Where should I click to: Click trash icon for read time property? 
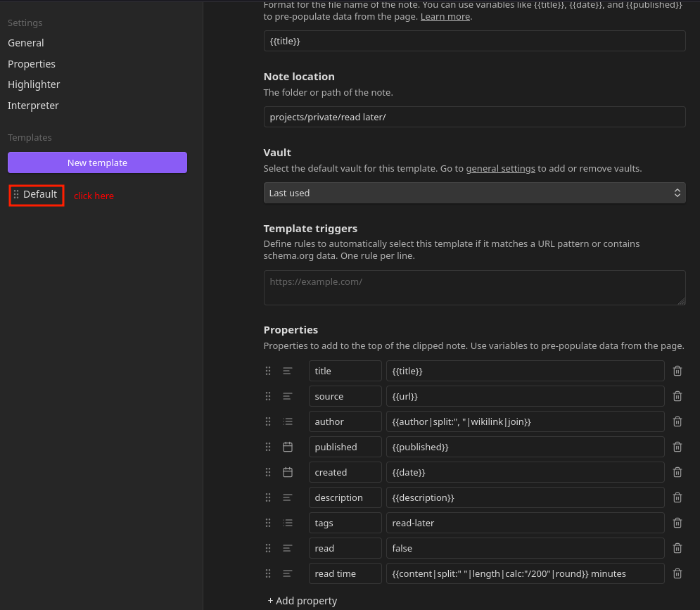(x=677, y=573)
